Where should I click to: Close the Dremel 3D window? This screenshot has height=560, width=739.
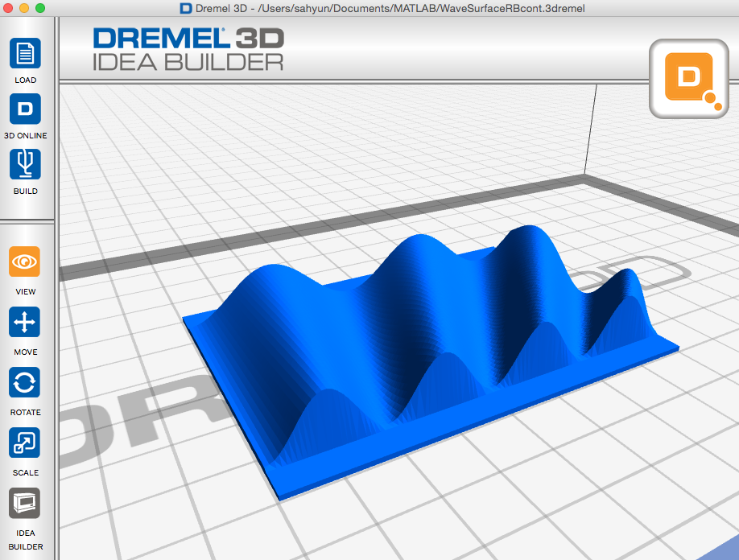[x=8, y=8]
